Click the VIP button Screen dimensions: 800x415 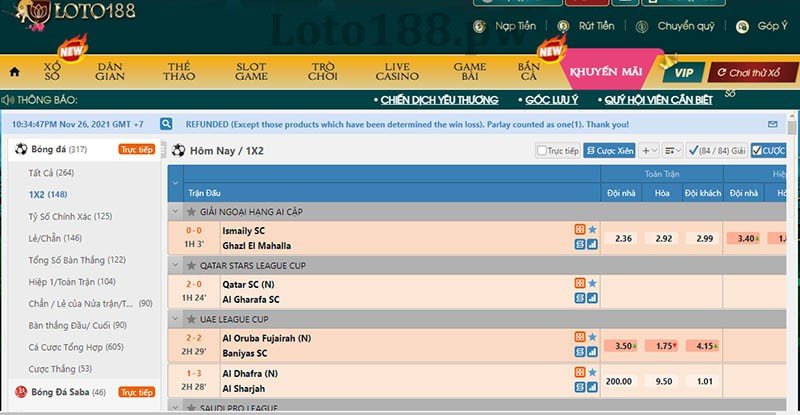coord(684,72)
